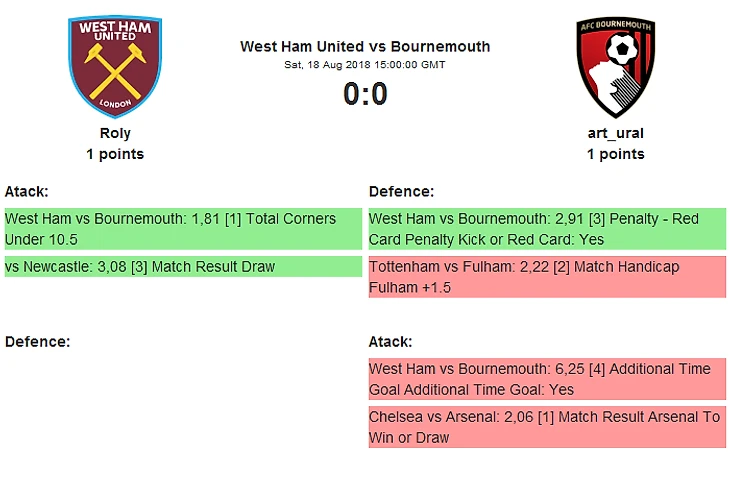Click the left Atack heading
Image resolution: width=730 pixels, height=480 pixels.
[27, 191]
